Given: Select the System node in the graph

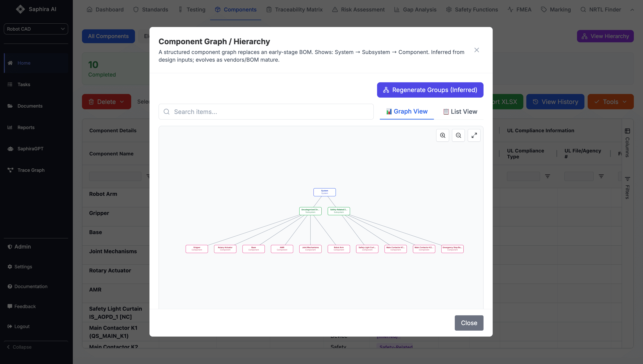Looking at the screenshot, I should 324,192.
